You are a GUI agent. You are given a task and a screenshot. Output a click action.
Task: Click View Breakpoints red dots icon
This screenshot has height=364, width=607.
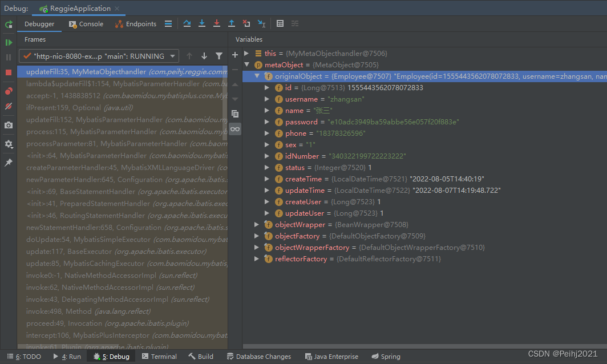point(9,91)
